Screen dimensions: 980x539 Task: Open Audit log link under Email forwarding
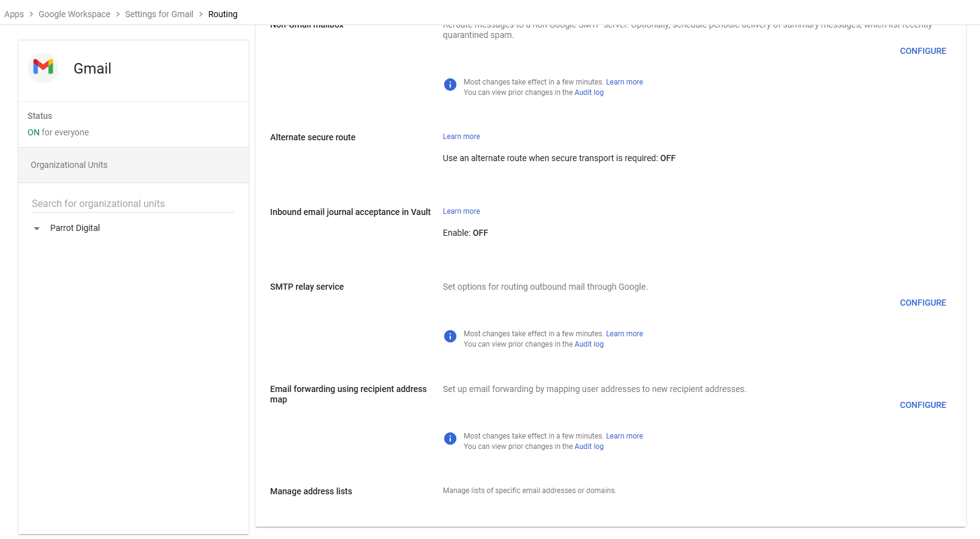tap(589, 447)
